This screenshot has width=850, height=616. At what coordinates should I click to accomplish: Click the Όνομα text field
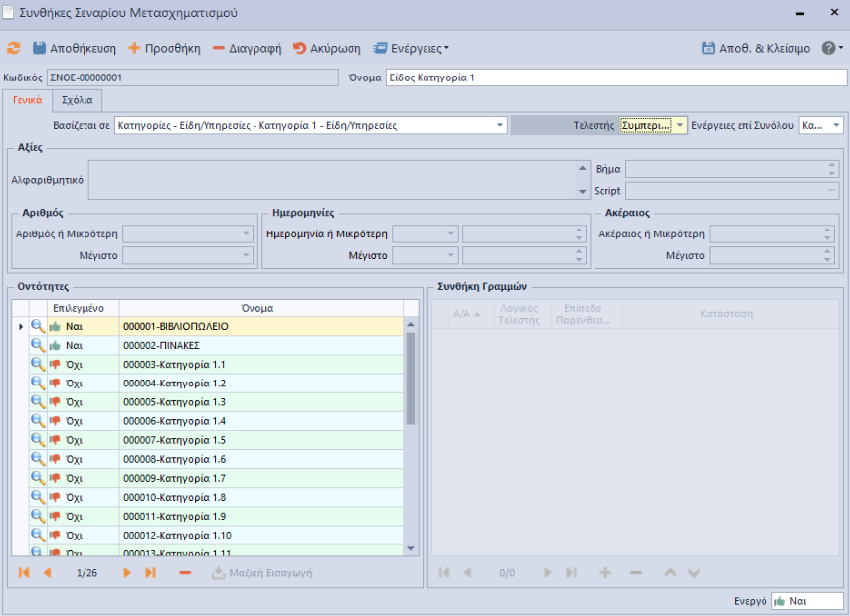point(615,77)
